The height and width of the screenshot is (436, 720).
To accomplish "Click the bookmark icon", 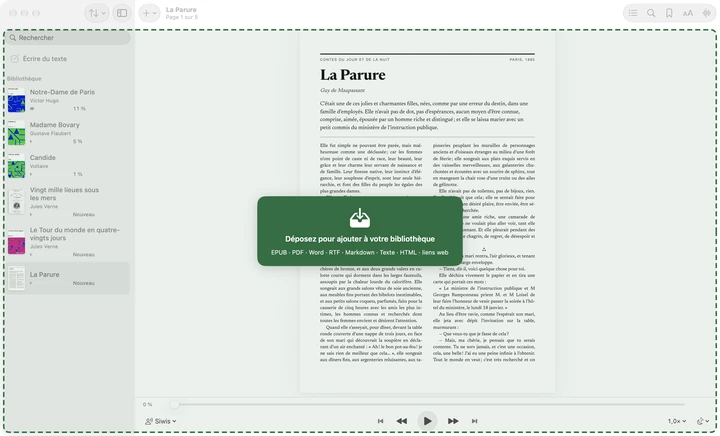I will pos(669,13).
